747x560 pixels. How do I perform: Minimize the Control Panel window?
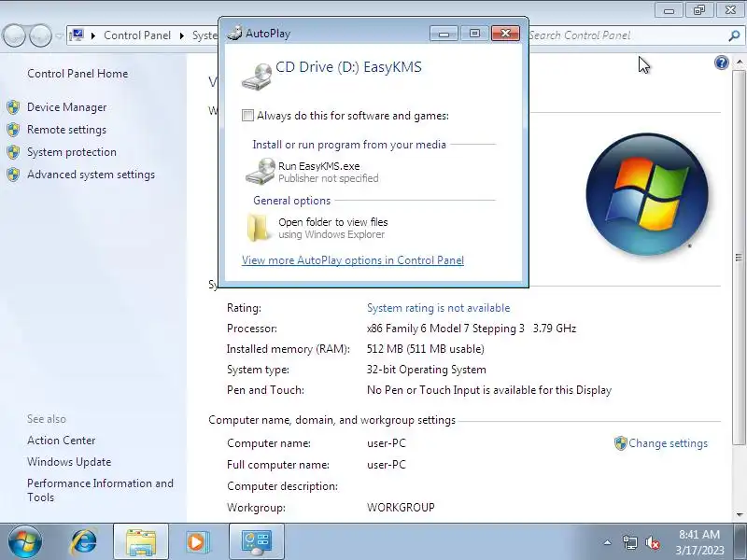[x=669, y=9]
